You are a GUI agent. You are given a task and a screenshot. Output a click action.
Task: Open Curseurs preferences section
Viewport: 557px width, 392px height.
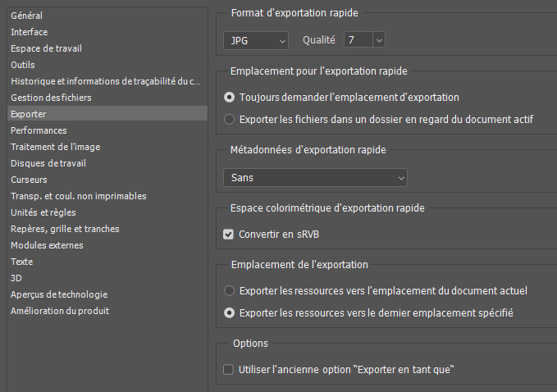(29, 180)
